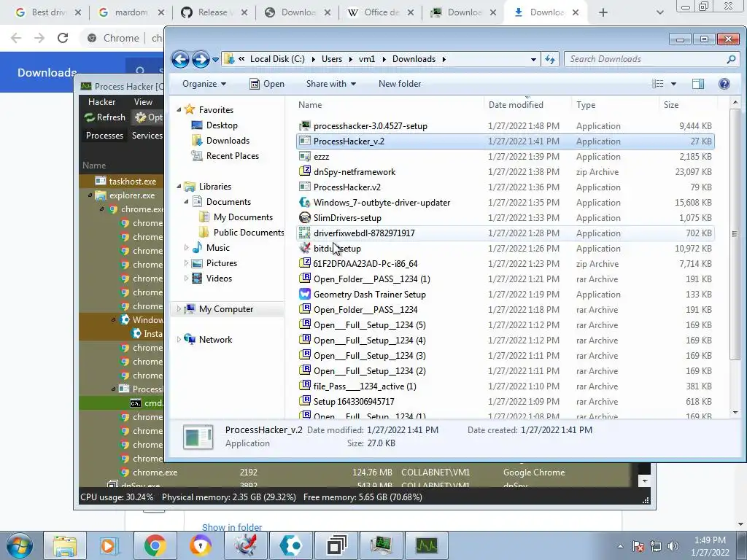
Task: Open the Share with dropdown
Action: (x=331, y=84)
